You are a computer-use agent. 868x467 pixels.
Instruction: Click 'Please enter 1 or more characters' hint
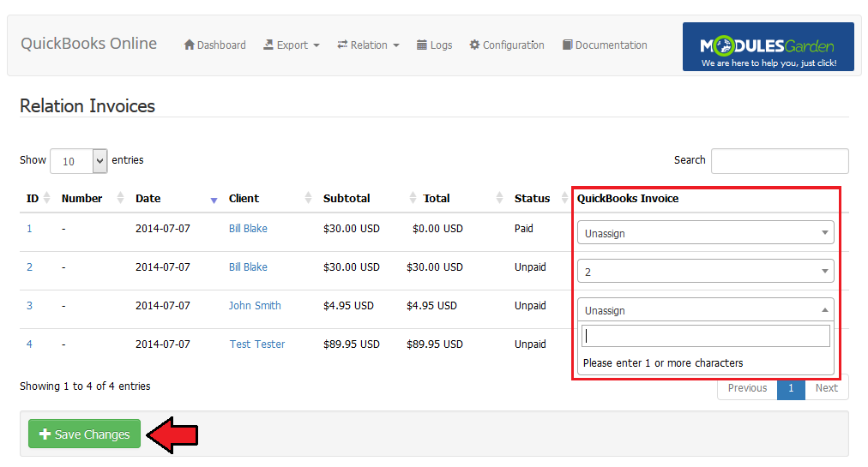663,363
